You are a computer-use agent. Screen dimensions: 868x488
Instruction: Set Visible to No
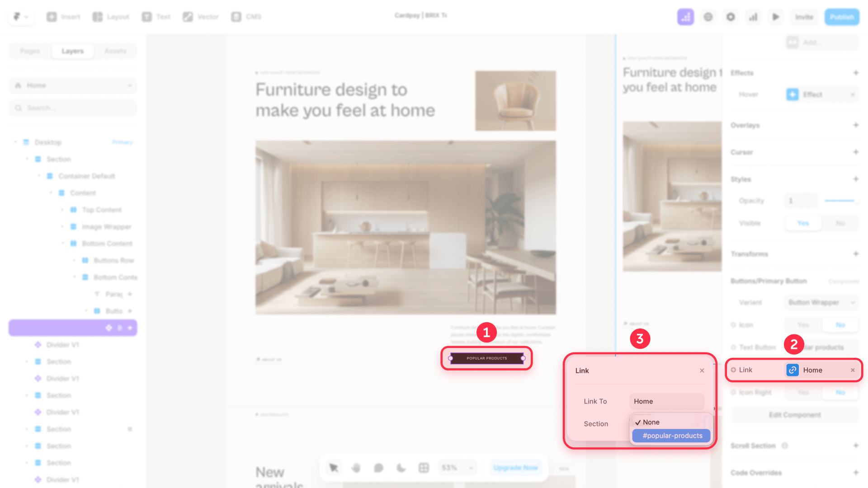coord(840,223)
